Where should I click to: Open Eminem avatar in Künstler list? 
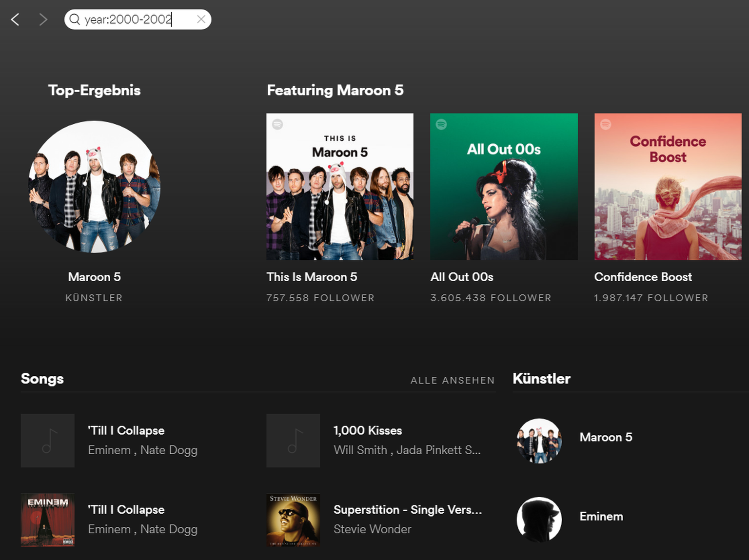(539, 520)
